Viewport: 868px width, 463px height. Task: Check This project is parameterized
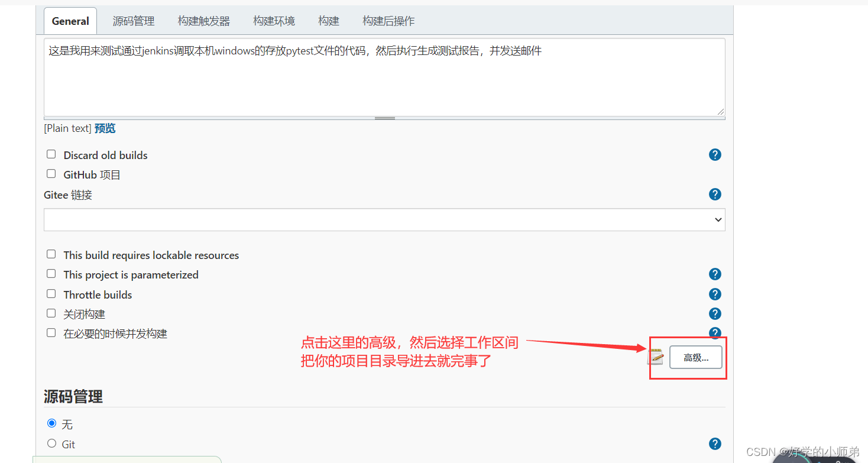coord(51,274)
